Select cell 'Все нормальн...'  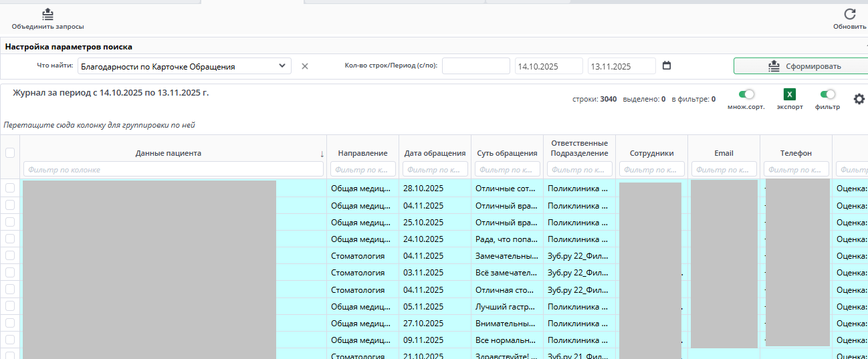pos(507,340)
